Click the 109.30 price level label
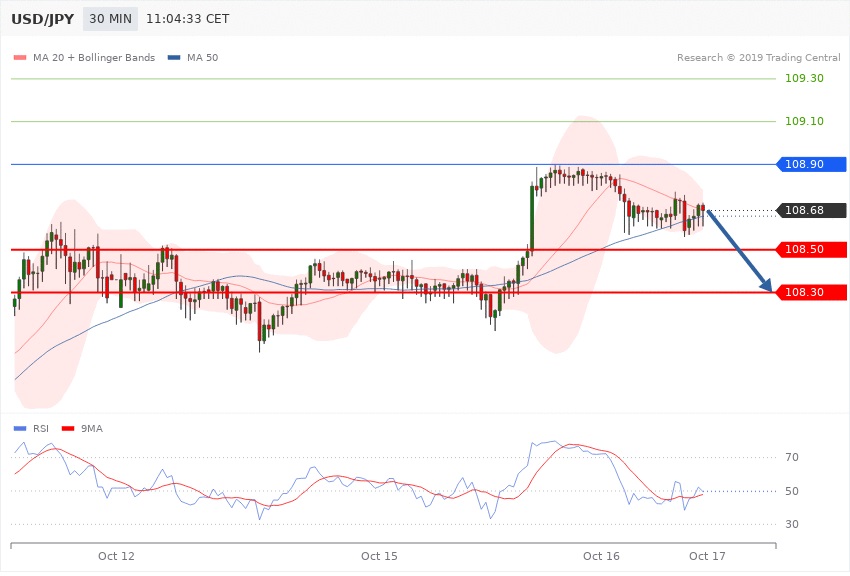850x576 pixels. click(804, 78)
